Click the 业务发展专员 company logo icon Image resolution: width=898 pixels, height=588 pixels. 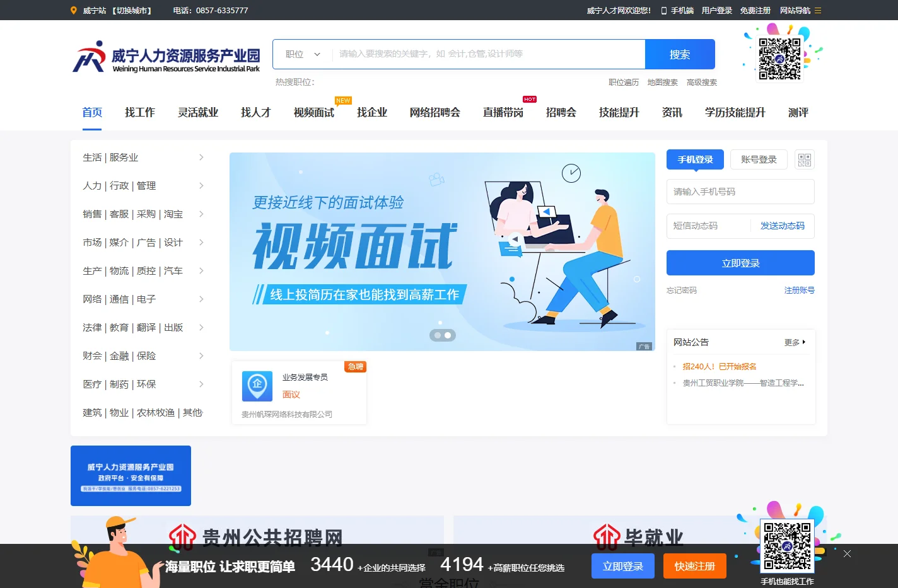tap(257, 386)
